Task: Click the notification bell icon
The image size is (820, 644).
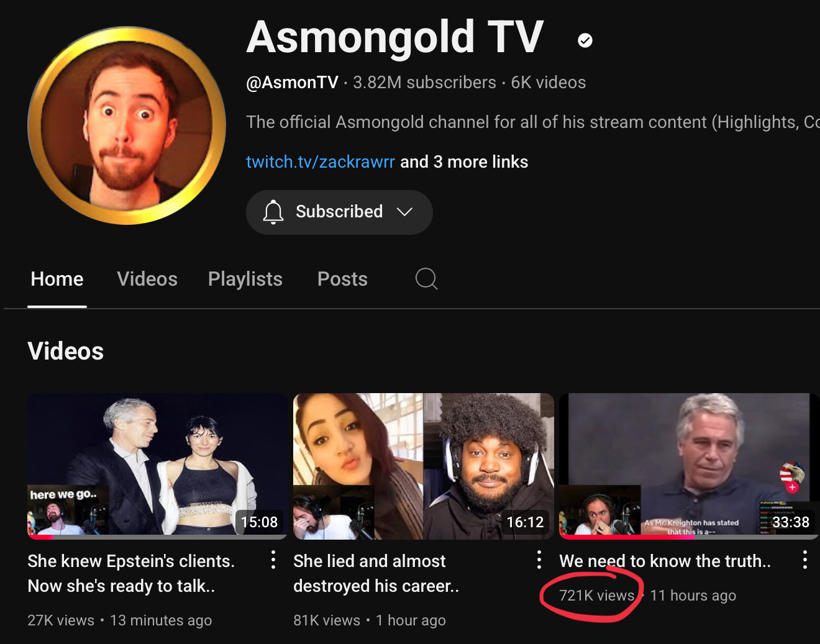Action: click(273, 212)
